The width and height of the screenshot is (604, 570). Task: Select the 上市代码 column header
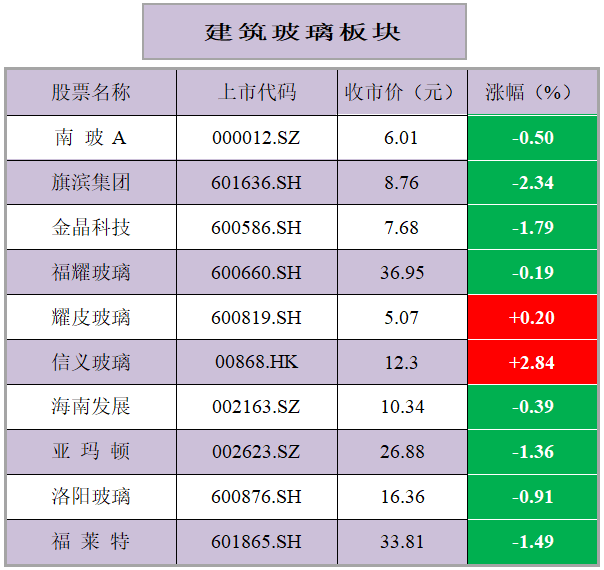[257, 92]
